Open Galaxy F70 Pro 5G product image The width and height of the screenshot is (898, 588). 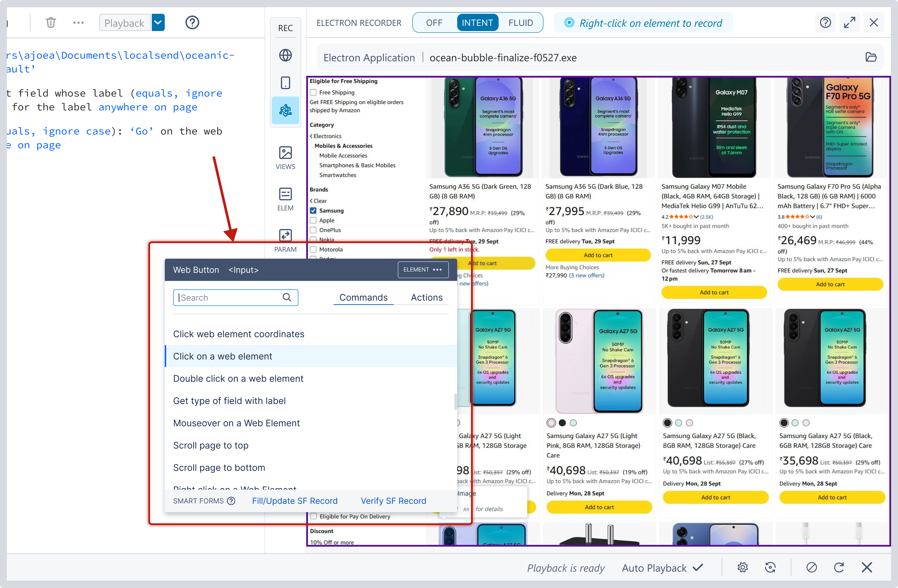pos(830,128)
